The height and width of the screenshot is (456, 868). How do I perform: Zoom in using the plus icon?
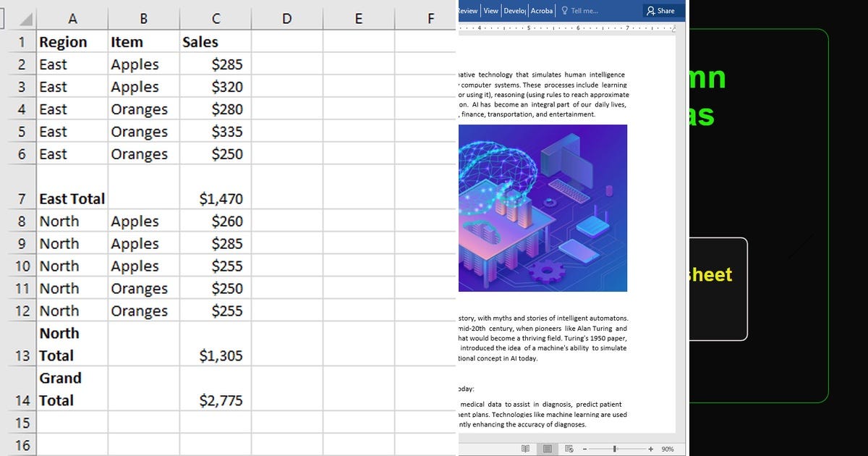(x=650, y=448)
